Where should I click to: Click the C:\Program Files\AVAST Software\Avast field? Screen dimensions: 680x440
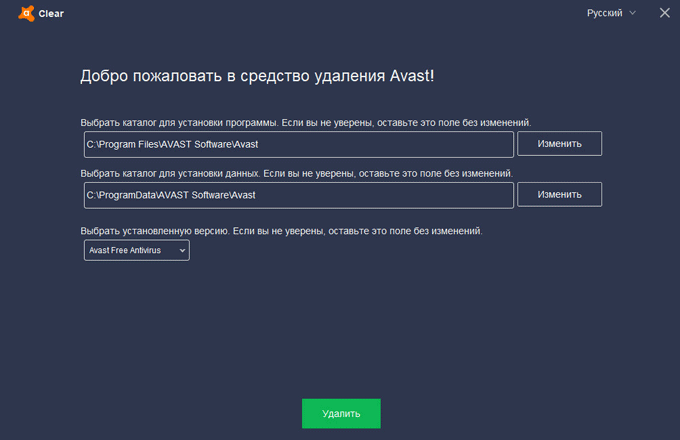pyautogui.click(x=298, y=144)
